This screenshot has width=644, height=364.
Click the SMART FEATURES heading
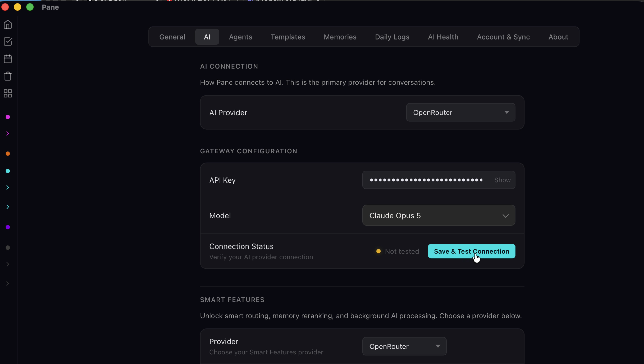[232, 300]
